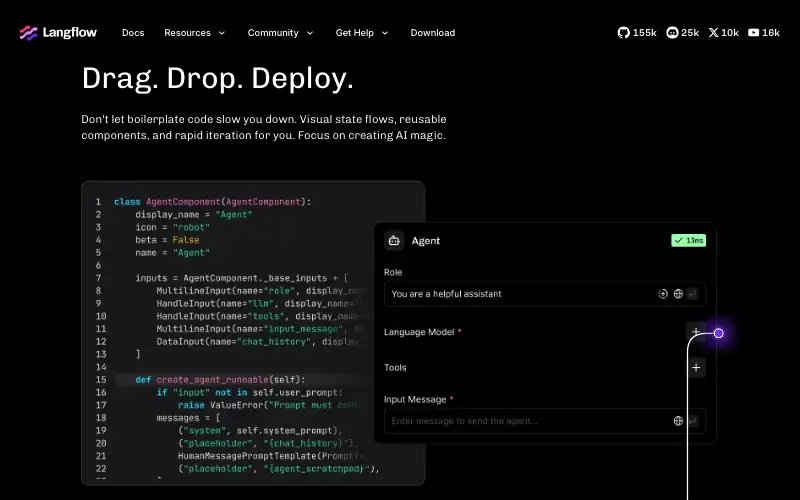Expand the Resources dropdown menu

[194, 33]
